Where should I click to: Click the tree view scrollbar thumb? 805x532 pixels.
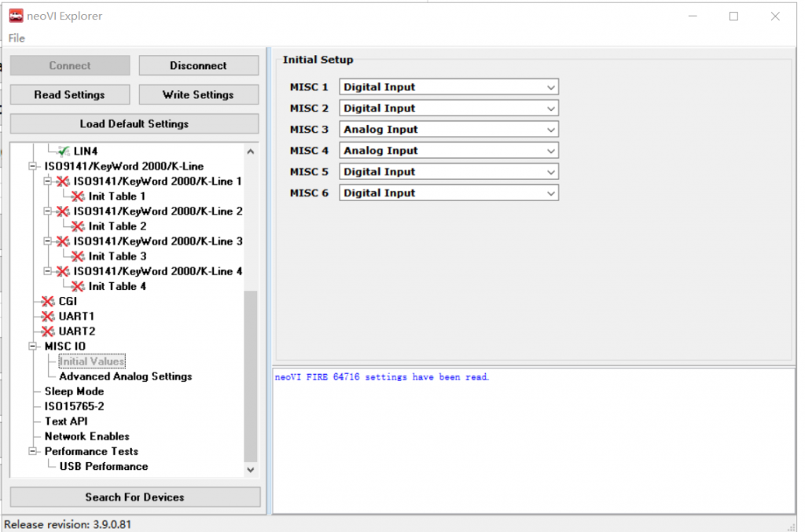point(251,376)
